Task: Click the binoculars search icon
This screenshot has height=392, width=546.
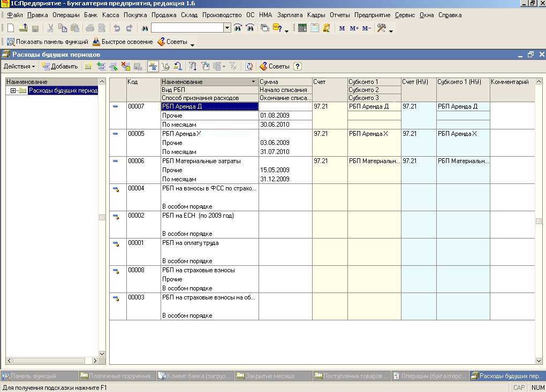Action: click(145, 28)
